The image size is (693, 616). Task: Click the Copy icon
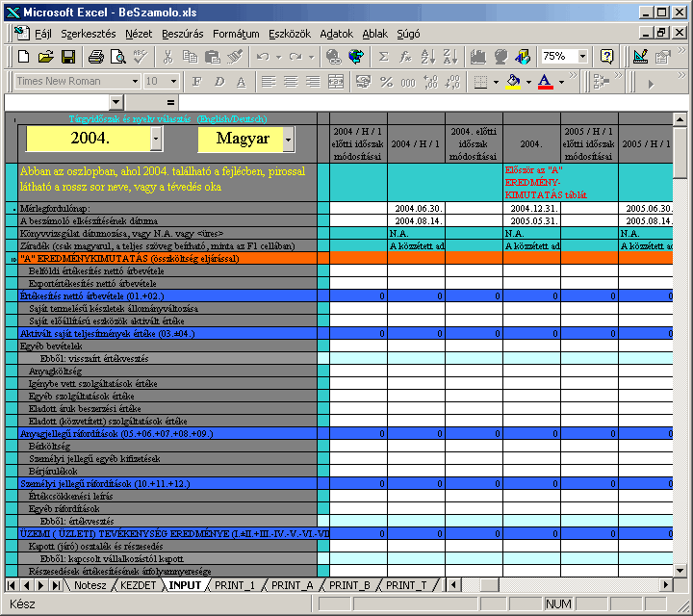190,57
